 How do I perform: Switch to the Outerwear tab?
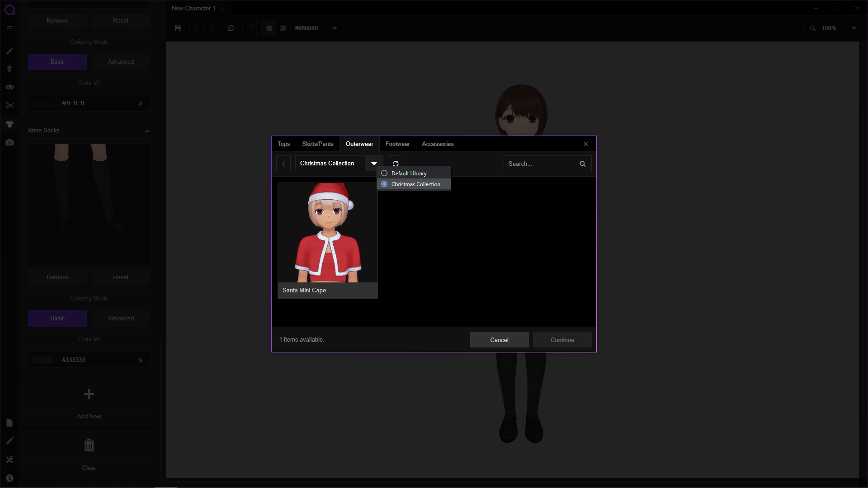pos(359,144)
